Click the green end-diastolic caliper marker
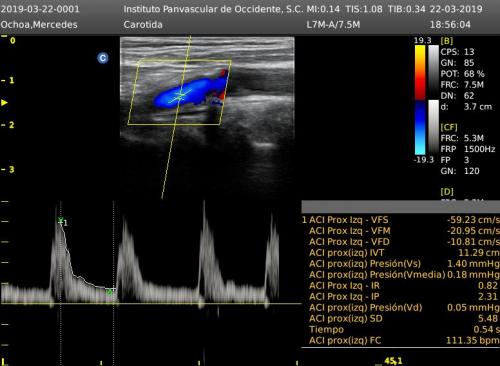This screenshot has height=366, width=500. pyautogui.click(x=109, y=292)
